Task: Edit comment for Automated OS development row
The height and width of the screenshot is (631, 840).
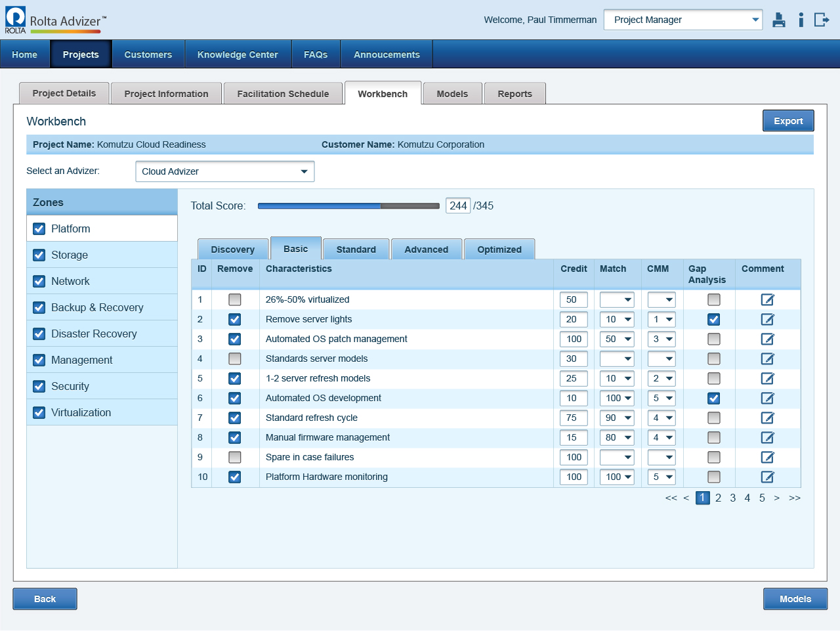Action: coord(767,399)
